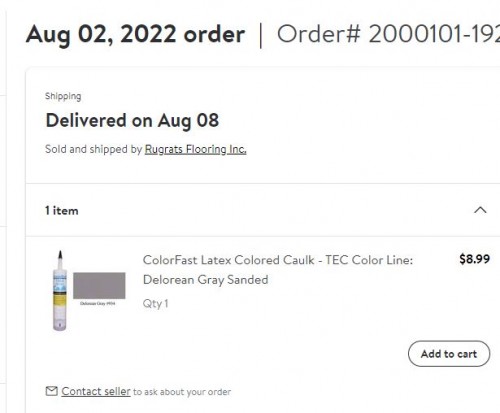Image resolution: width=500 pixels, height=413 pixels.
Task: Open the Rugrats Flooring Inc. seller link
Action: click(x=195, y=149)
